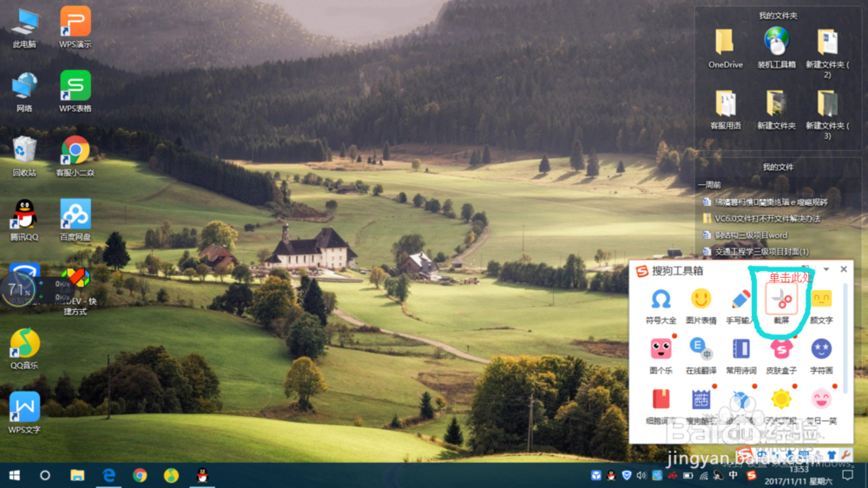Image resolution: width=868 pixels, height=488 pixels.
Task: Open the 手写输入 handwriting pencil tool
Action: pyautogui.click(x=740, y=306)
